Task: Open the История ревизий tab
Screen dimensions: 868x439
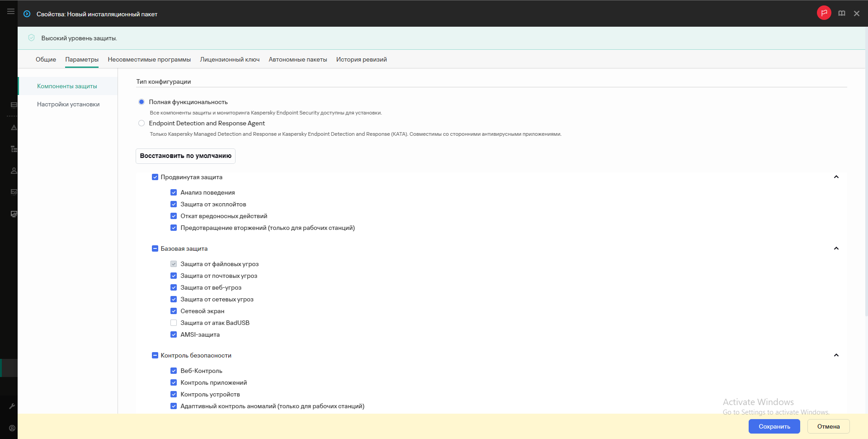Action: click(x=361, y=59)
